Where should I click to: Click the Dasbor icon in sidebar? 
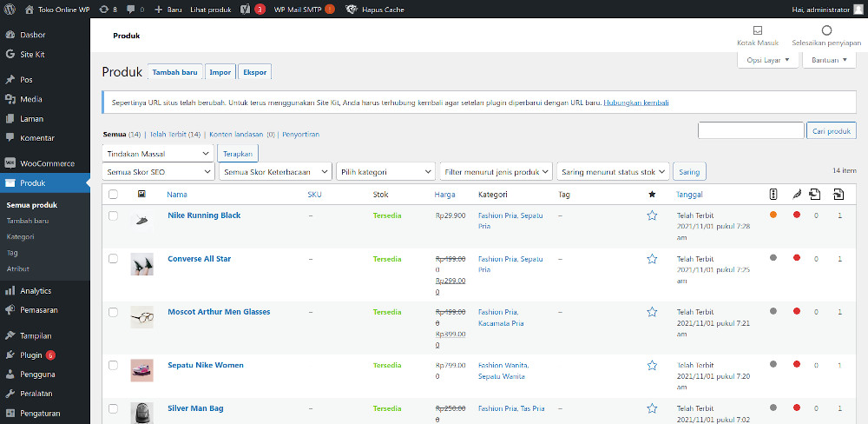[10, 35]
